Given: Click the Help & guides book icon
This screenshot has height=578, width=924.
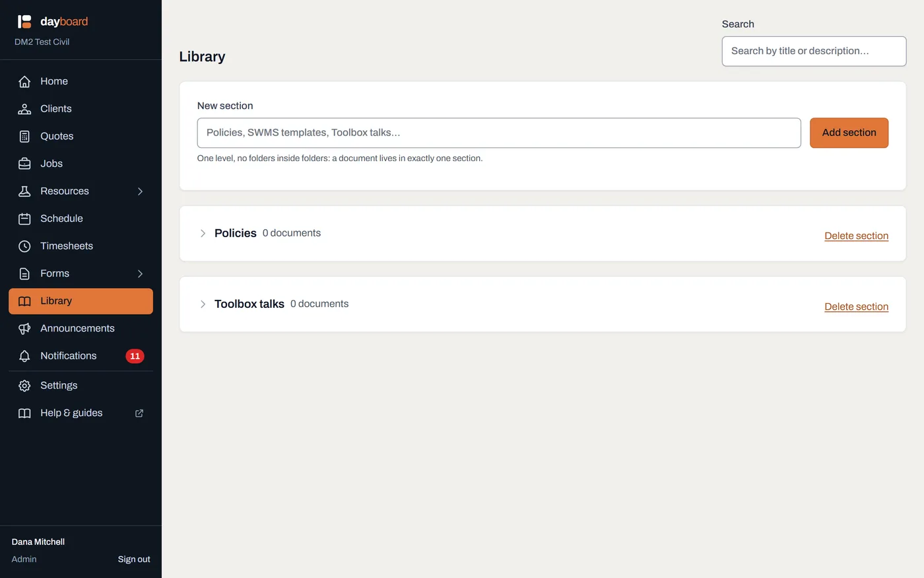Looking at the screenshot, I should coord(24,413).
